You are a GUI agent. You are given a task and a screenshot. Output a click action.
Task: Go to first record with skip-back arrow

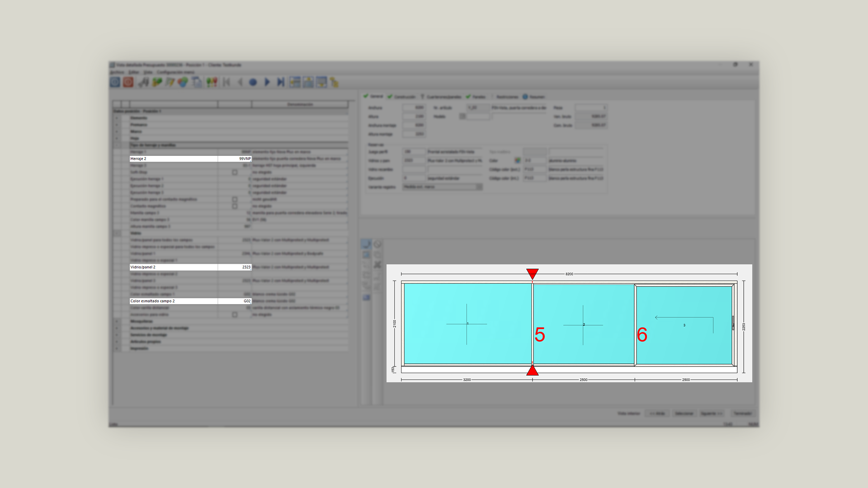click(226, 82)
